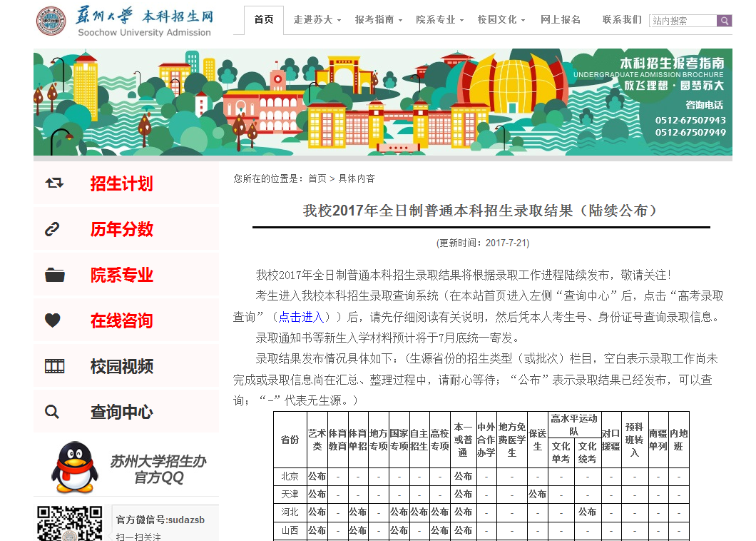This screenshot has height=541, width=756.
Task: Expand the 报考指南 dropdown menu
Action: click(x=378, y=20)
